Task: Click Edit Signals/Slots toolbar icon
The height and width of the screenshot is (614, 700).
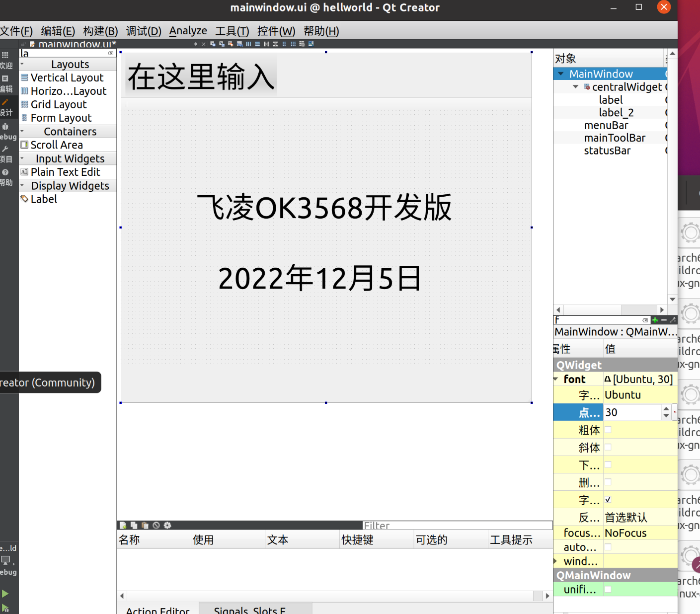Action: (x=222, y=44)
